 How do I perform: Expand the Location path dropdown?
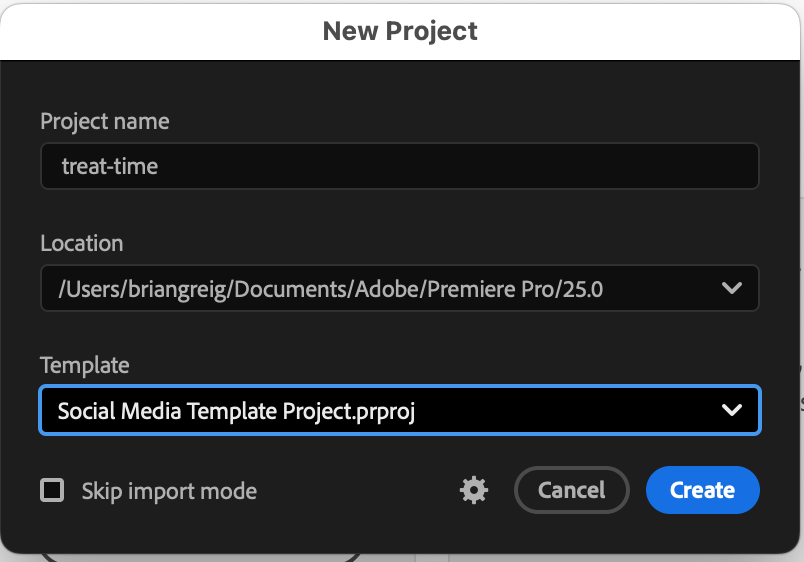click(400, 289)
